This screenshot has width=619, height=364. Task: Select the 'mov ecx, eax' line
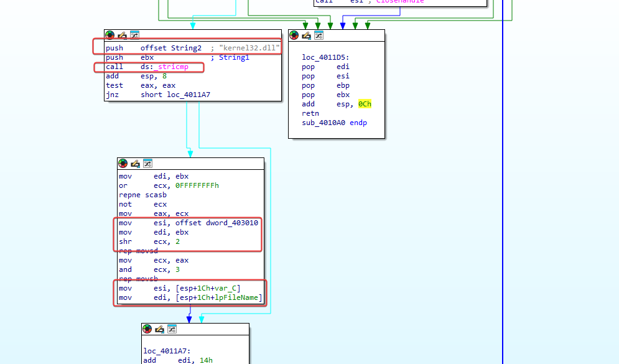click(154, 260)
